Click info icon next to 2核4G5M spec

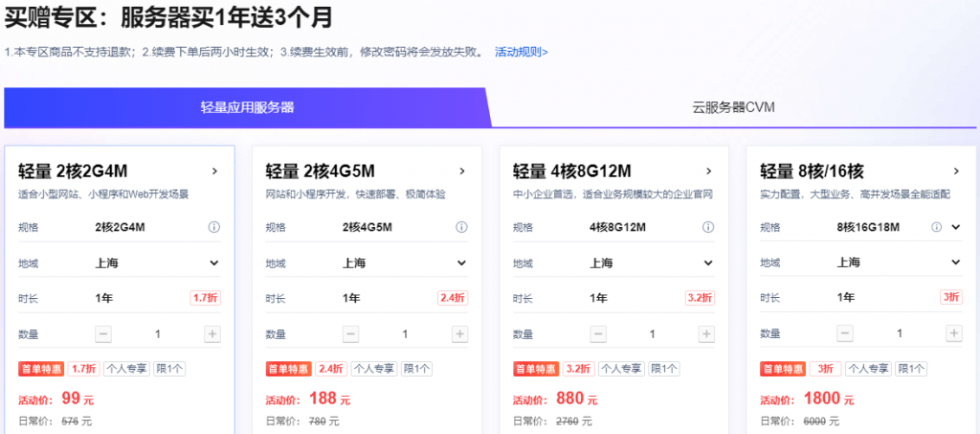tap(461, 228)
